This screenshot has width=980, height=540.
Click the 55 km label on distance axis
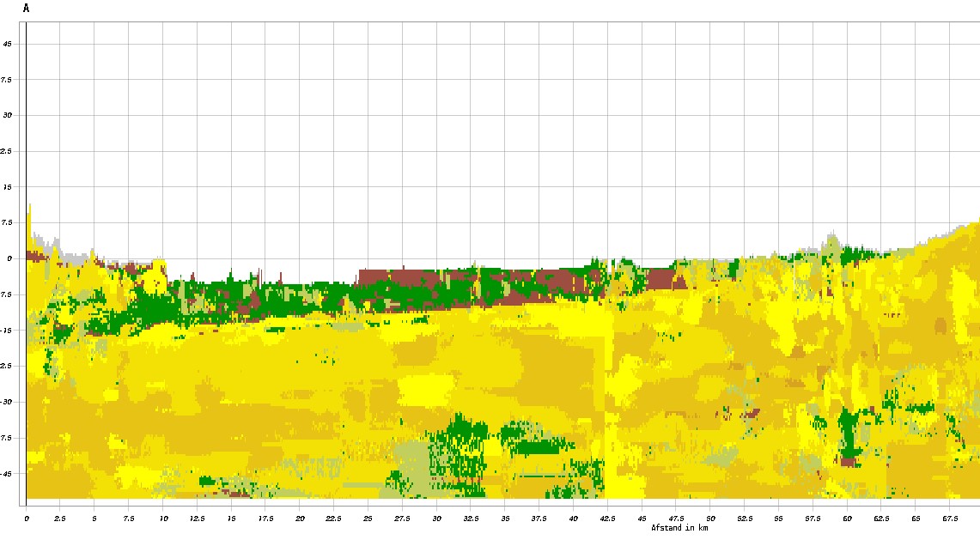[778, 519]
